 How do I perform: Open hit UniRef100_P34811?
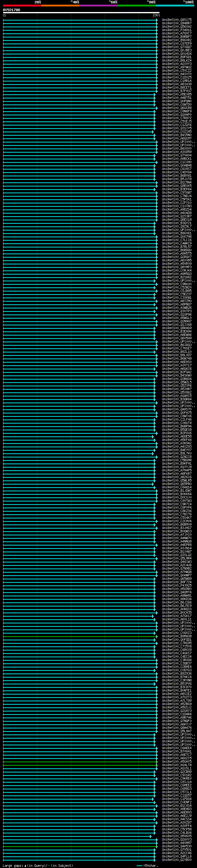point(177,30)
